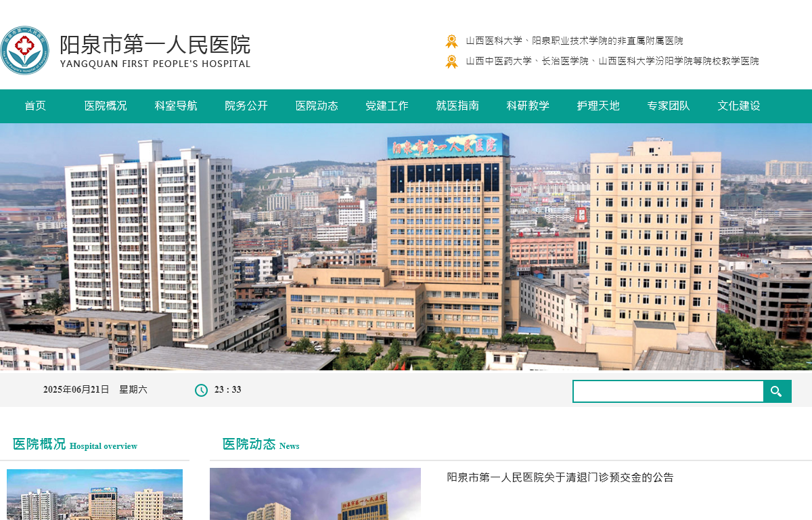Click the hospital overview thumbnail image
This screenshot has width=812, height=520.
pyautogui.click(x=95, y=495)
